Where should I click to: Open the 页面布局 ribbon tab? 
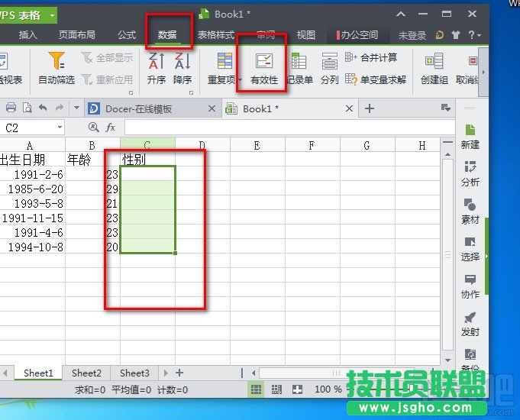[x=76, y=35]
